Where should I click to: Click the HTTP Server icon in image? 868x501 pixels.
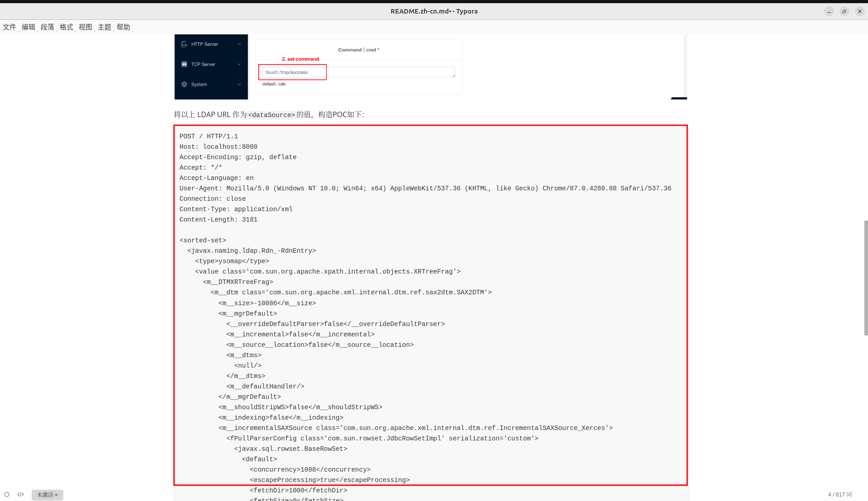tap(184, 44)
